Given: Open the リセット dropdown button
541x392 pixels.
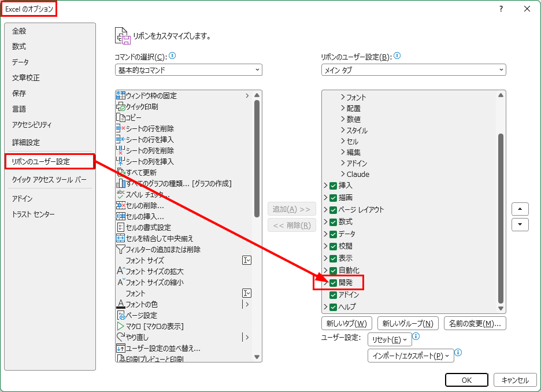Looking at the screenshot, I should 390,340.
